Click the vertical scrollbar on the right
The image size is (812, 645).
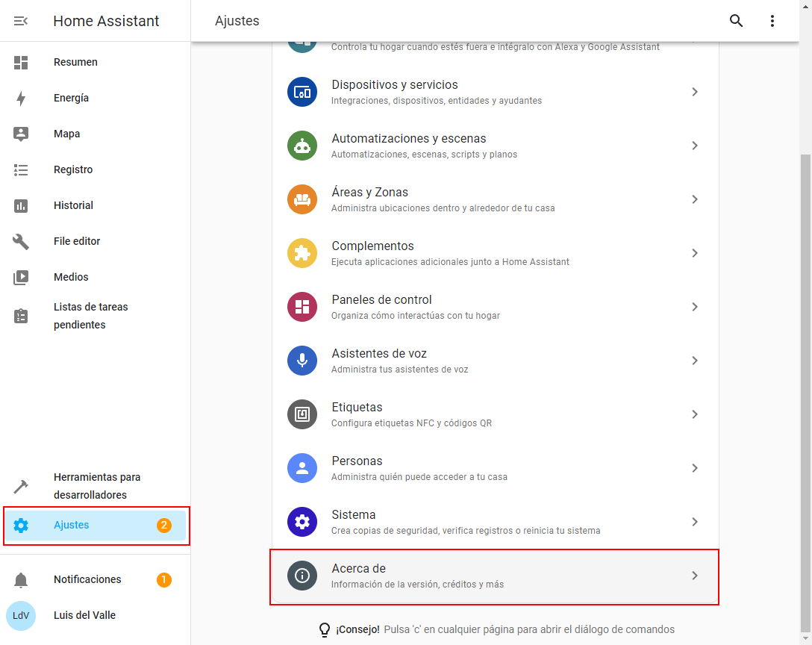pos(805,373)
